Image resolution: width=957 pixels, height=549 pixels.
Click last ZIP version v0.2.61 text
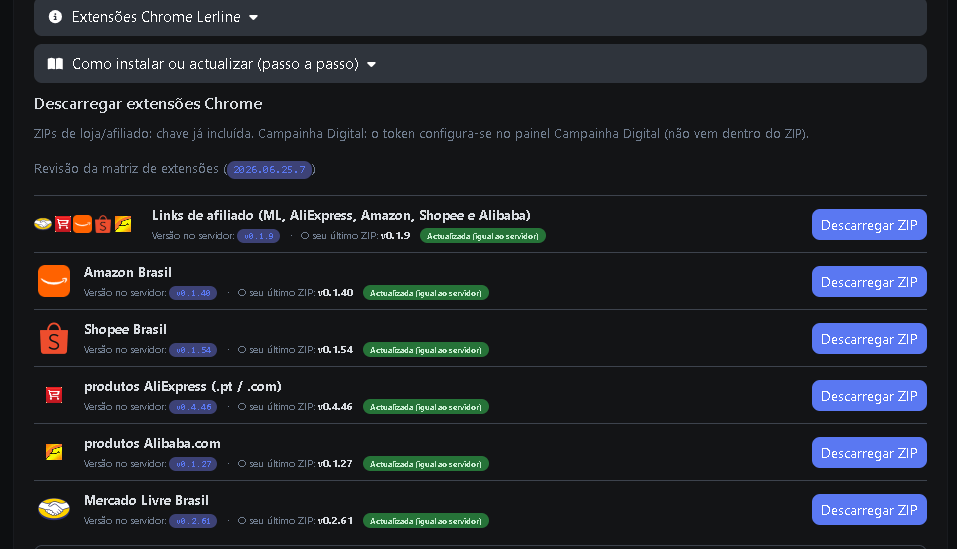(335, 521)
